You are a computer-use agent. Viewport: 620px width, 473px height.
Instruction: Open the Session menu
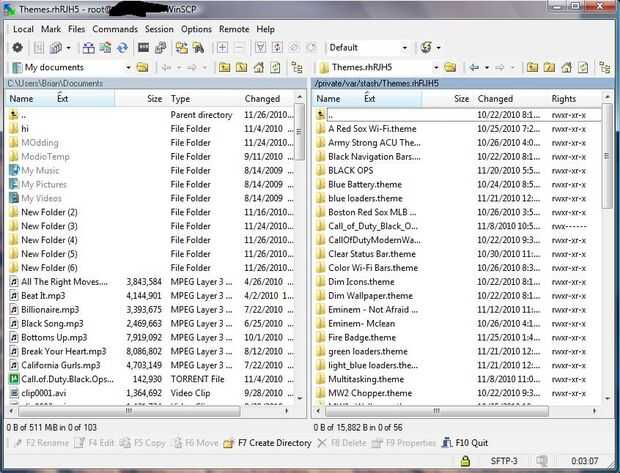tap(159, 29)
